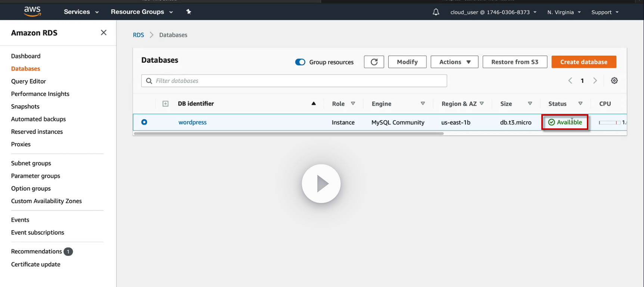
Task: Click the RDS breadcrumb link
Action: pyautogui.click(x=139, y=35)
